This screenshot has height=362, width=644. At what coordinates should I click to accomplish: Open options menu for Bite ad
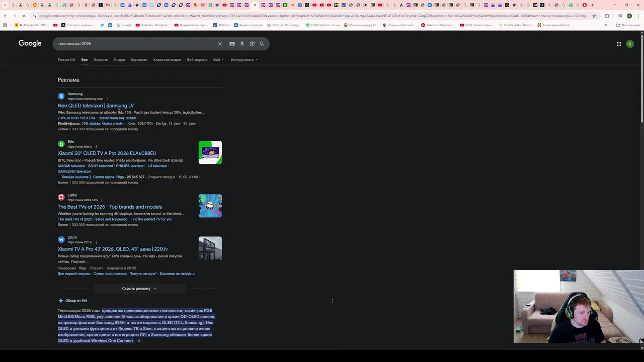(x=96, y=146)
